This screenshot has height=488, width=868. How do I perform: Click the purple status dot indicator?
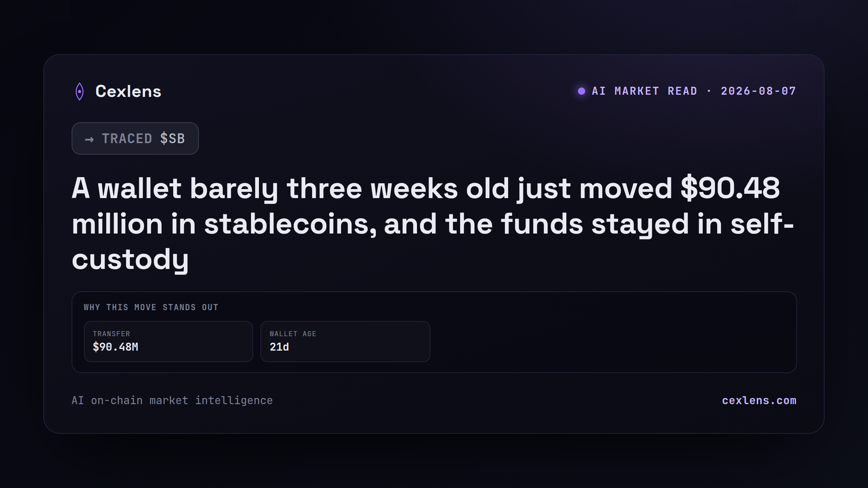[582, 91]
